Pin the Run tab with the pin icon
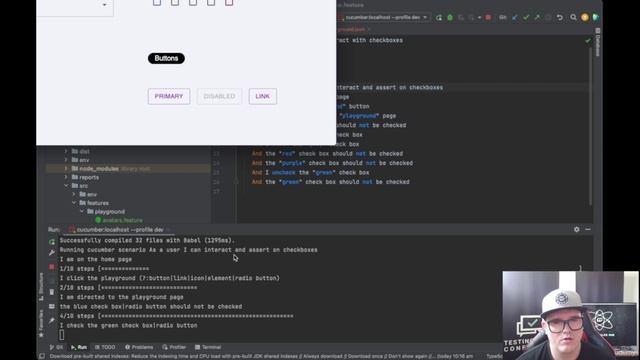Viewport: 640px width, 360px height. [x=52, y=320]
